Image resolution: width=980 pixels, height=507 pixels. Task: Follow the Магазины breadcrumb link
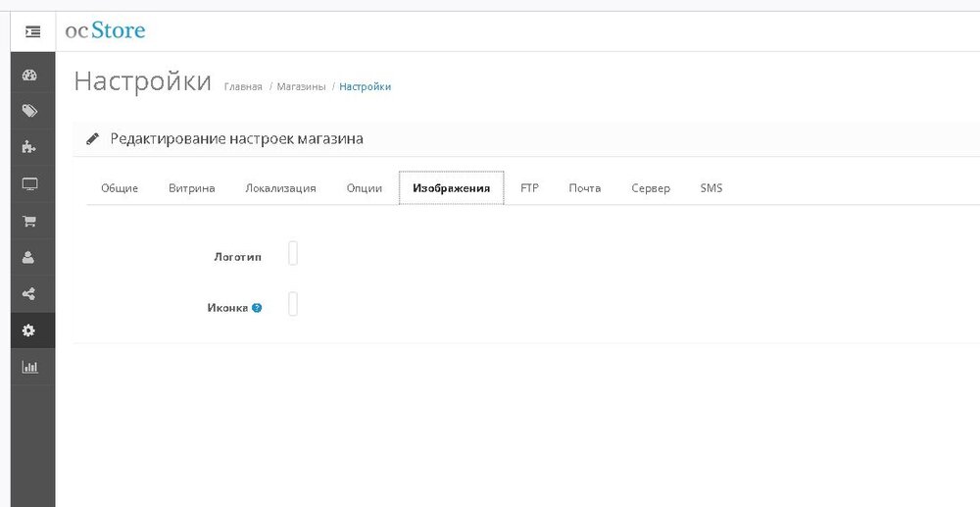pyautogui.click(x=300, y=87)
